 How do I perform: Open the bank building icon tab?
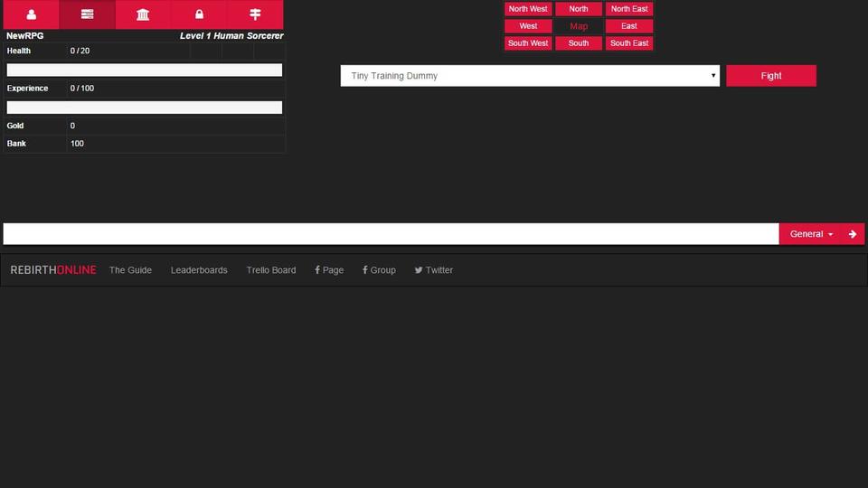click(143, 14)
